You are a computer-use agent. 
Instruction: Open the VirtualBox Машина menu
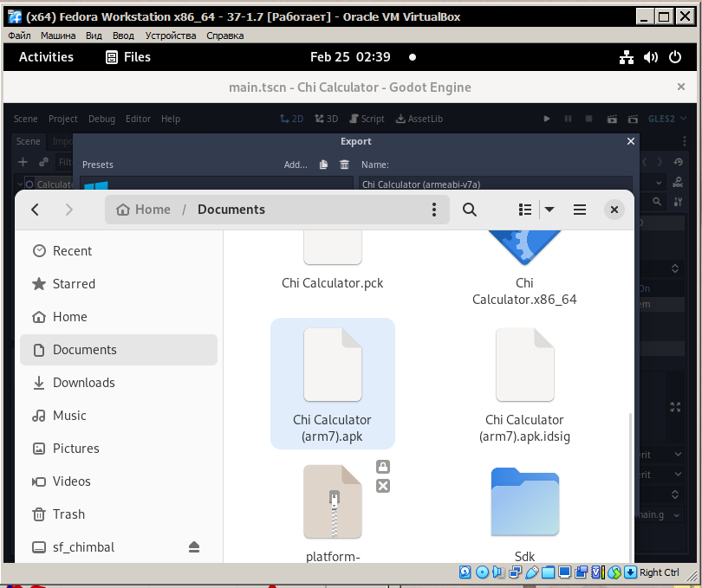[x=58, y=36]
